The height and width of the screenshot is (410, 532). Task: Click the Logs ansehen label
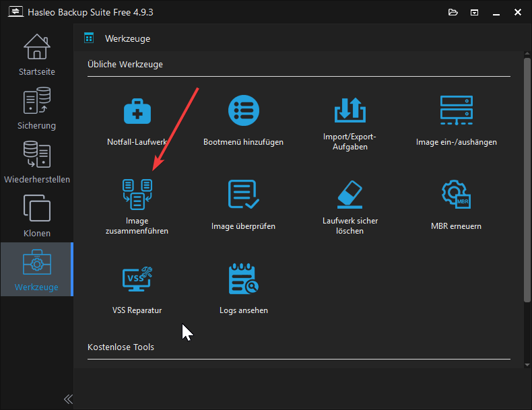244,310
